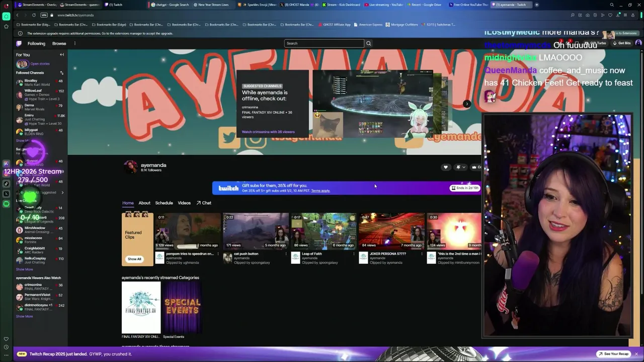Click the Get Bits button

[621, 43]
